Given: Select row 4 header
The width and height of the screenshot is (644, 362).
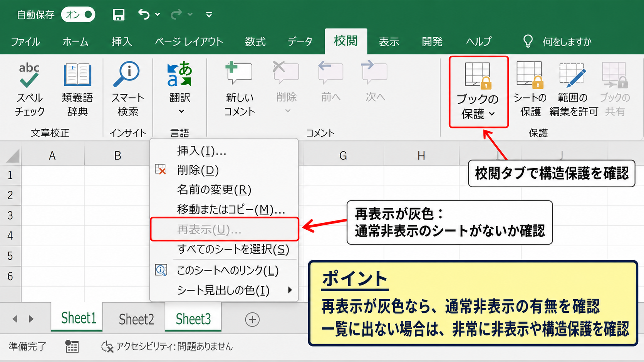Looking at the screenshot, I should (10, 235).
